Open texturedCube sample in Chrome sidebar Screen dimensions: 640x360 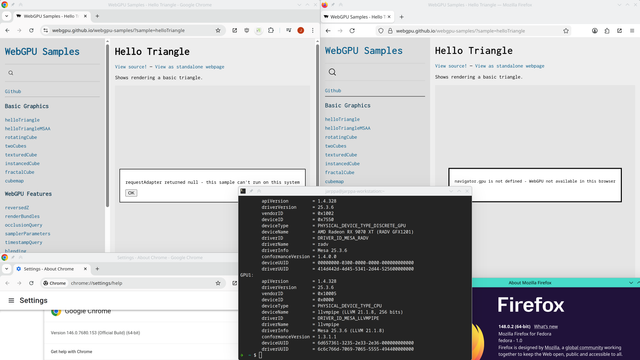(21, 155)
